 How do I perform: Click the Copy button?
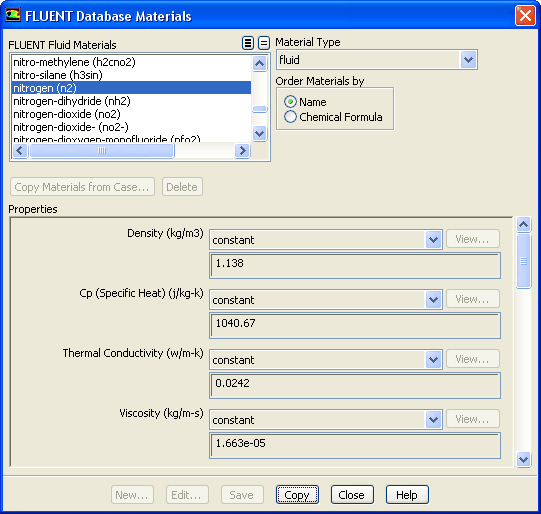pos(297,495)
